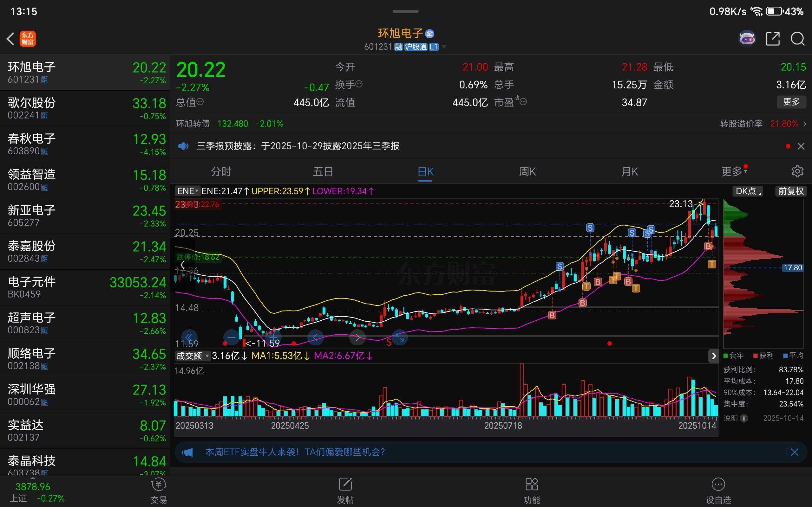Open the ENE indicator dropdown
This screenshot has width=812, height=507.
(x=187, y=191)
